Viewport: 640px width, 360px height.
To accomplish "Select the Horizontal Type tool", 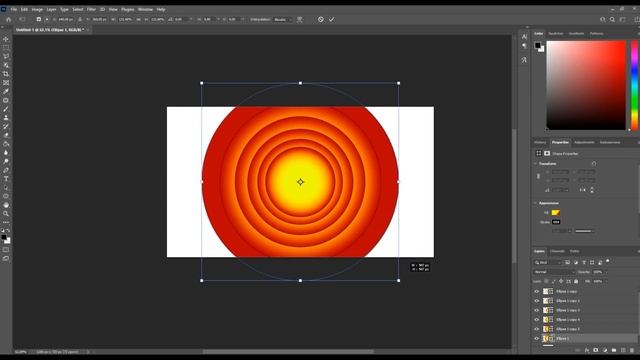I will click(x=6, y=179).
